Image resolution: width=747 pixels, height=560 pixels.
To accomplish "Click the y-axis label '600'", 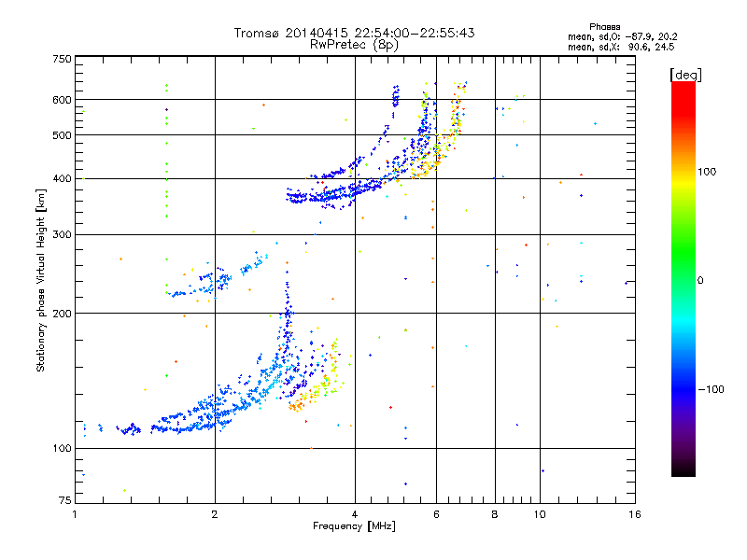I will click(62, 100).
